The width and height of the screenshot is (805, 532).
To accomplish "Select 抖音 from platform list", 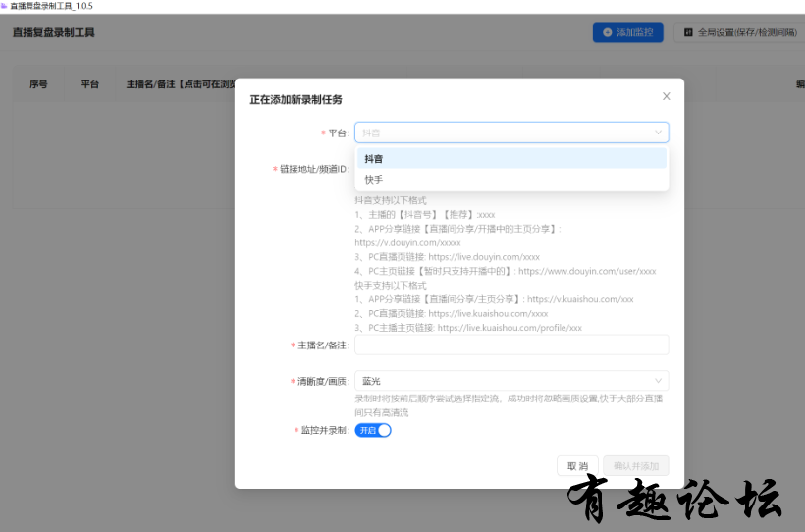I will (511, 158).
